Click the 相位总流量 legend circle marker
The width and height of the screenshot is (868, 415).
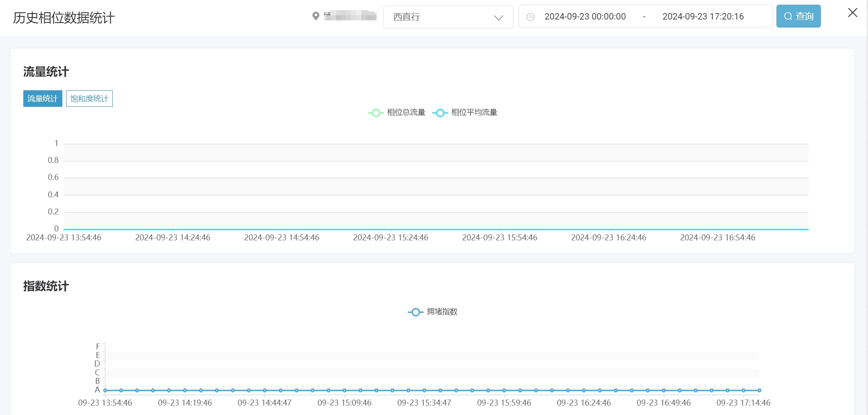coord(376,113)
